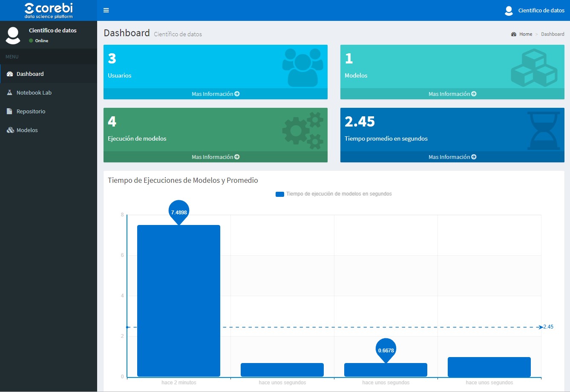Click the Repositorio file icon
Screen dimensions: 570x392
click(x=9, y=111)
